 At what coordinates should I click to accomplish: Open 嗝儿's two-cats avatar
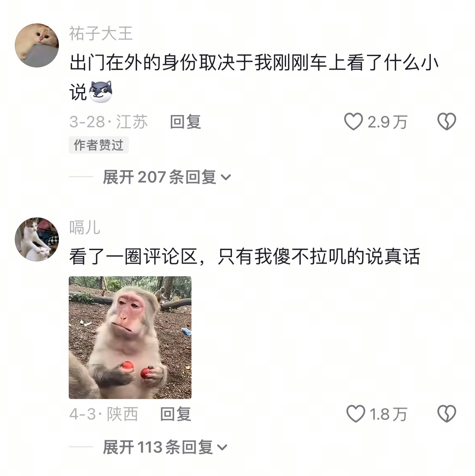pos(37,239)
